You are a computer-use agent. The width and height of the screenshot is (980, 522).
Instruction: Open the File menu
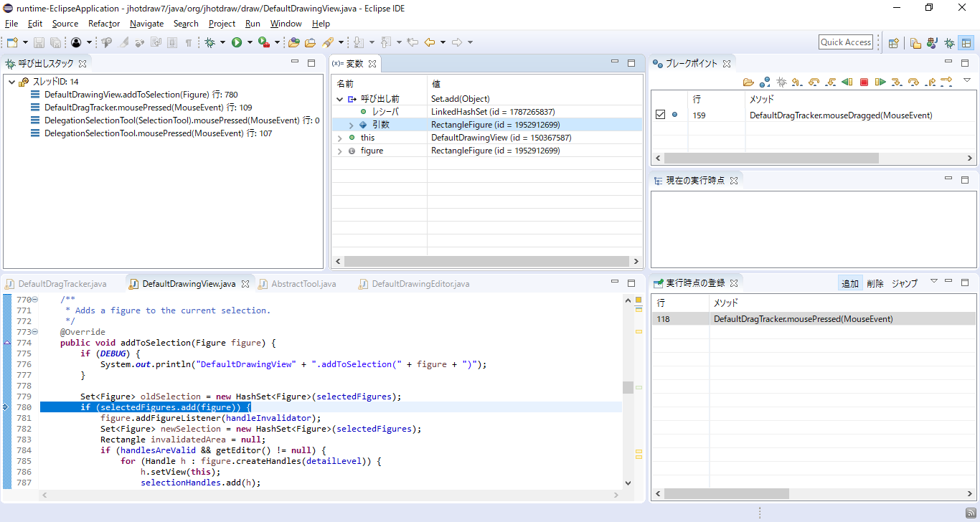point(11,24)
